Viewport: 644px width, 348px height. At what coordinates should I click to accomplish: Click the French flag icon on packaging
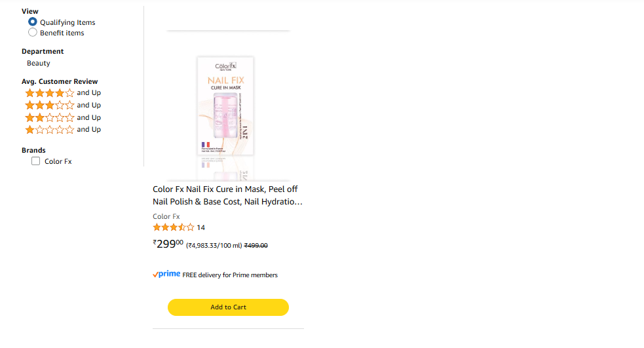[x=206, y=145]
